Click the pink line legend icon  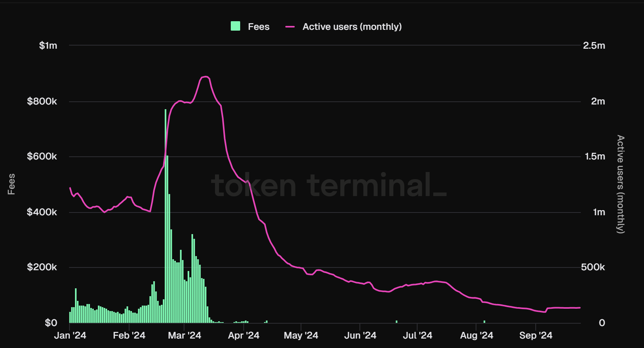[290, 27]
